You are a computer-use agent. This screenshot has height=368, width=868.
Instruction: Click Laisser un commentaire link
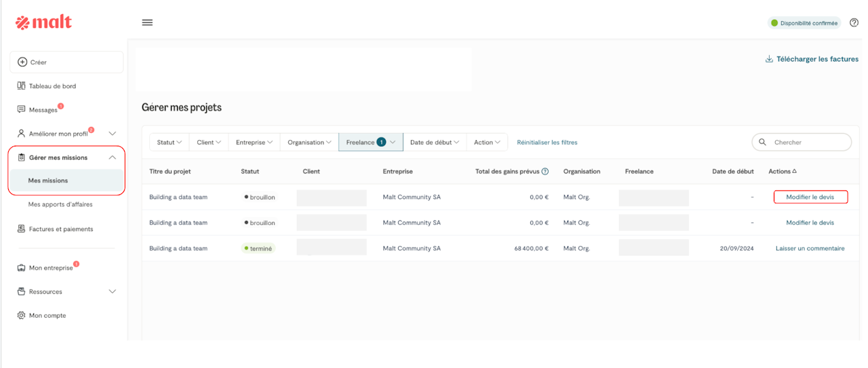pyautogui.click(x=810, y=248)
